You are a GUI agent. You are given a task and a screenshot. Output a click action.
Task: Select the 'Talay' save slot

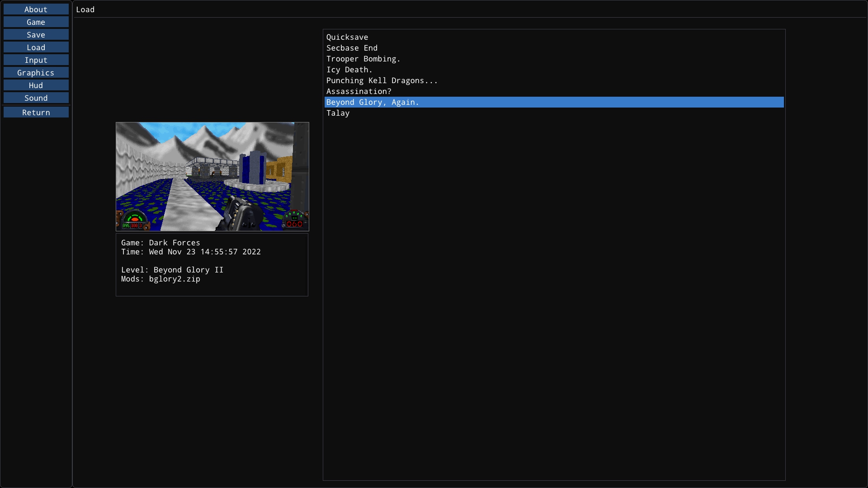(338, 113)
